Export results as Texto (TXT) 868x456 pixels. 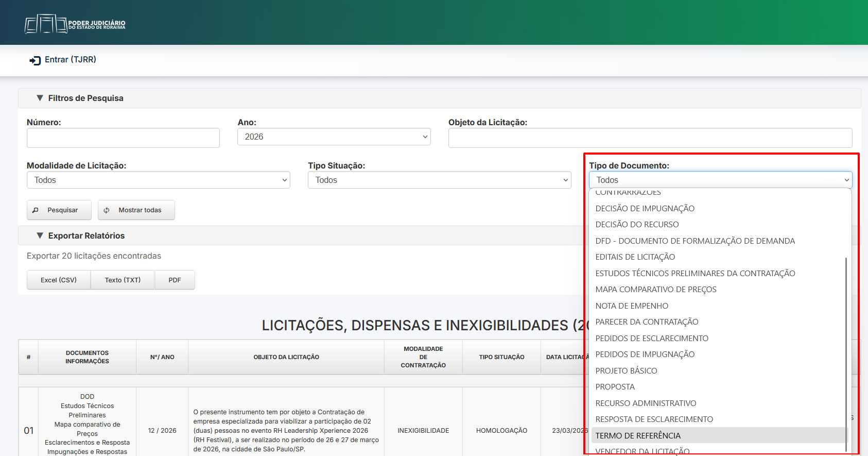click(123, 280)
